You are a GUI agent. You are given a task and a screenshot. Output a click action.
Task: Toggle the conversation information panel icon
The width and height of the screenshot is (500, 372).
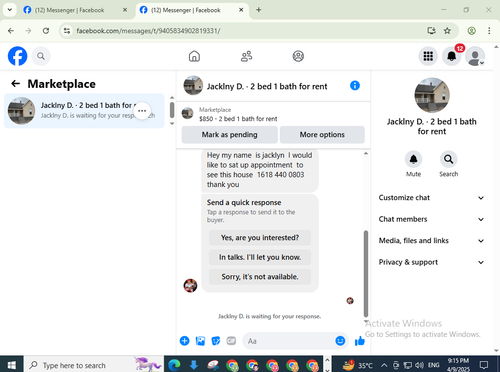click(x=355, y=86)
